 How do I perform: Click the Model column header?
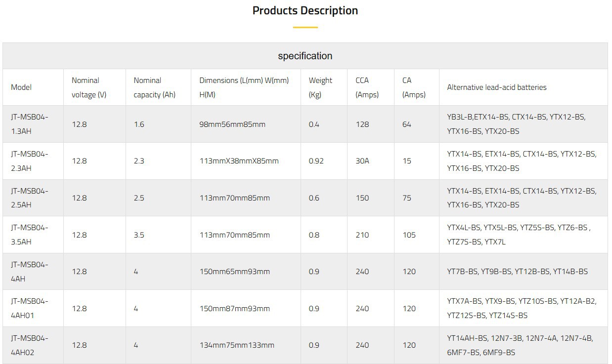point(21,87)
